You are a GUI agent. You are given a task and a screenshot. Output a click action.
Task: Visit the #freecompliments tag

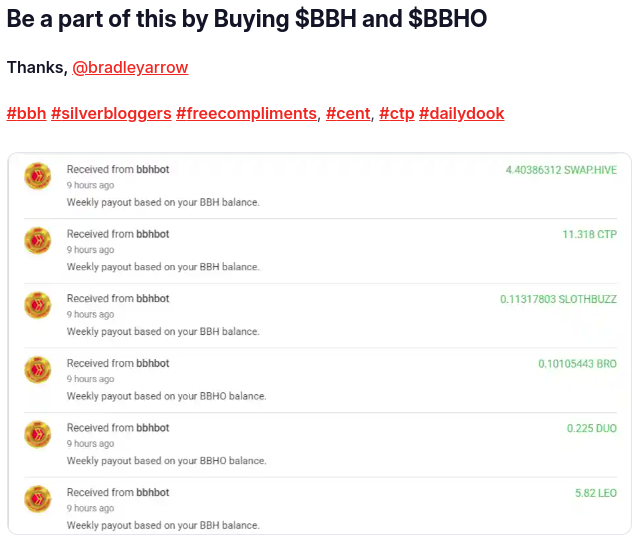(247, 113)
